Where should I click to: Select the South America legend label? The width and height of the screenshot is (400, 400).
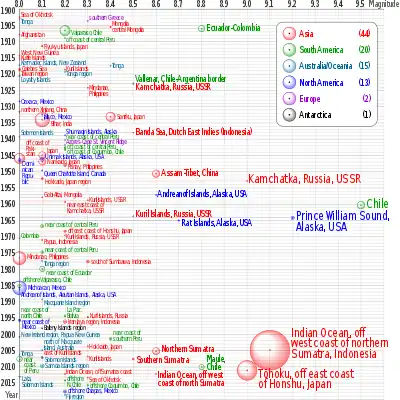[x=321, y=50]
